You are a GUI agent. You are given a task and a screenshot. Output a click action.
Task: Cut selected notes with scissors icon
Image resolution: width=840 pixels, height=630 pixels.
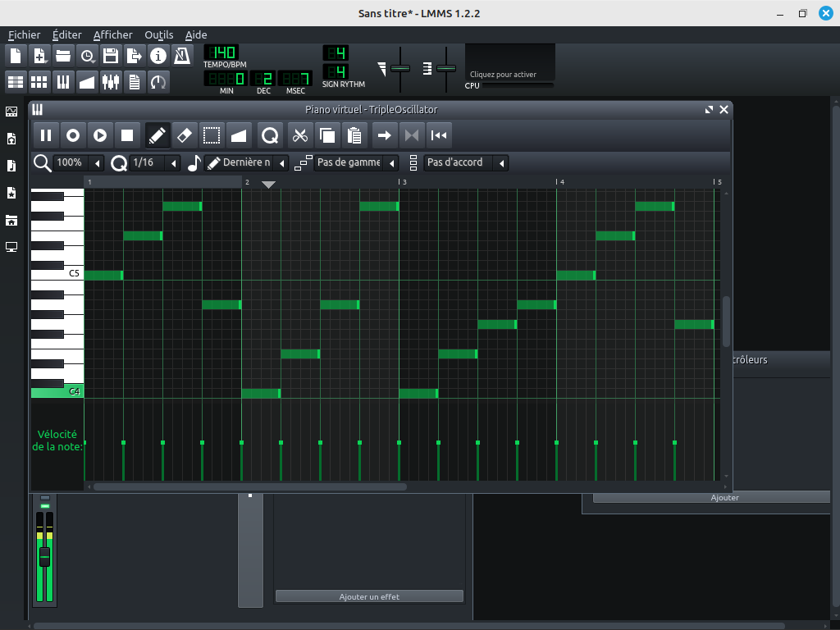click(x=300, y=135)
